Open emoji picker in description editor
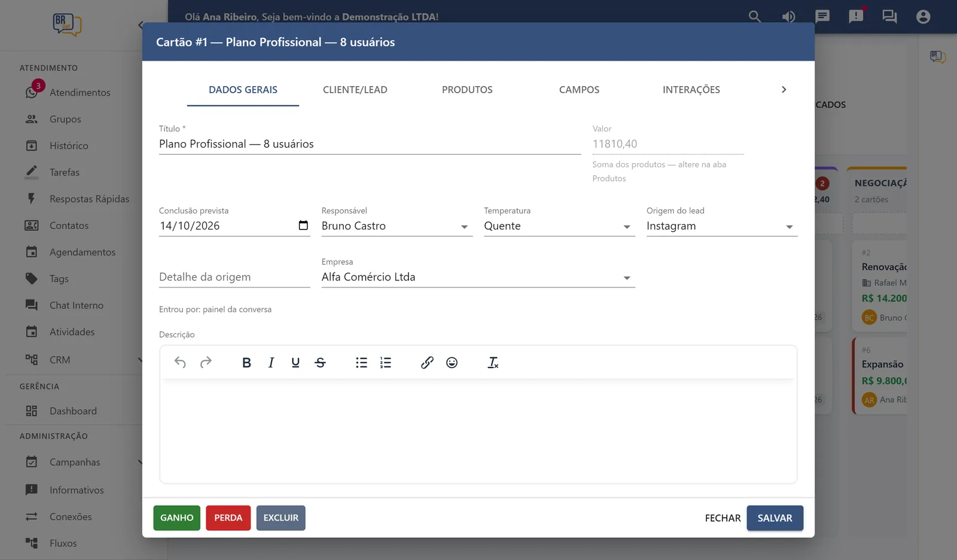This screenshot has height=560, width=957. 452,362
